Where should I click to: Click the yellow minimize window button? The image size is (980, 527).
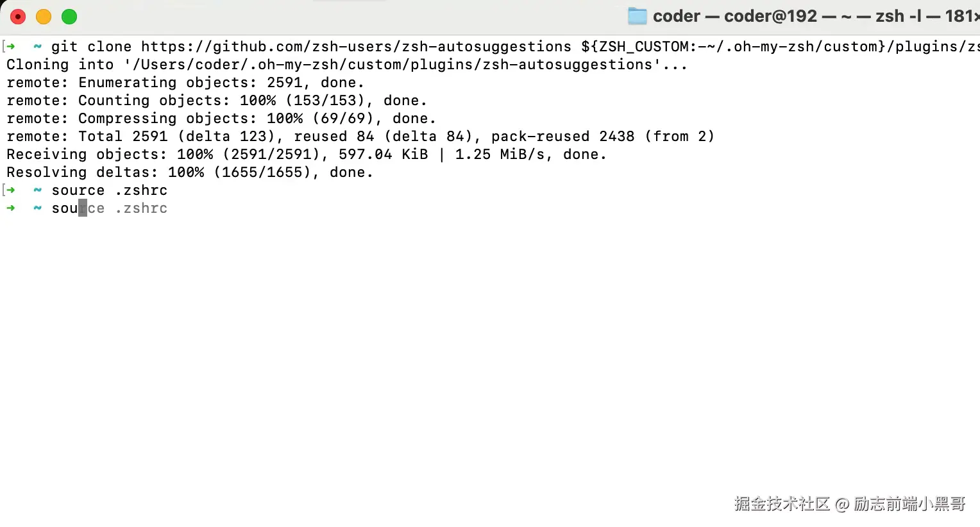tap(44, 17)
